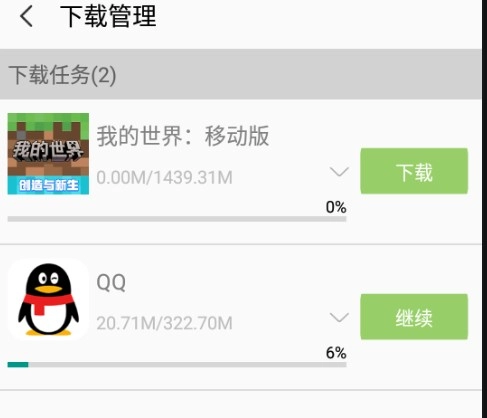Expand options chevron for 我的世界：移动版
This screenshot has height=418, width=487.
coord(339,172)
